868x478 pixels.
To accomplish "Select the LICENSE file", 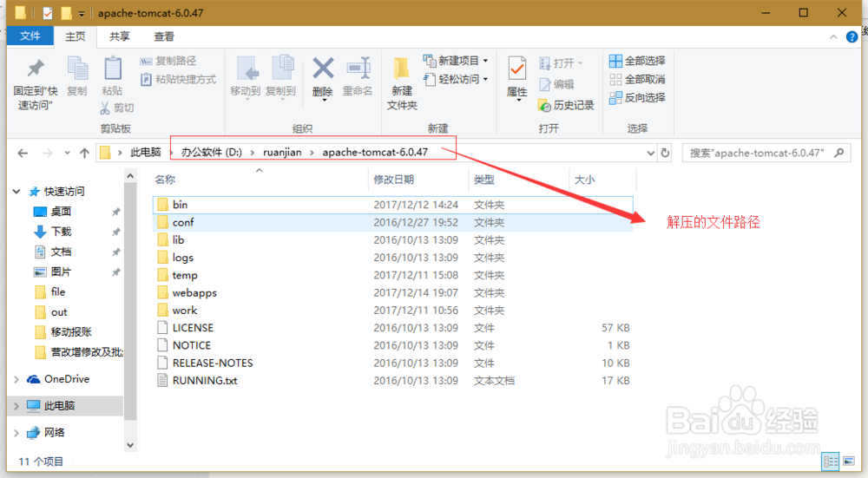I will point(392,328).
